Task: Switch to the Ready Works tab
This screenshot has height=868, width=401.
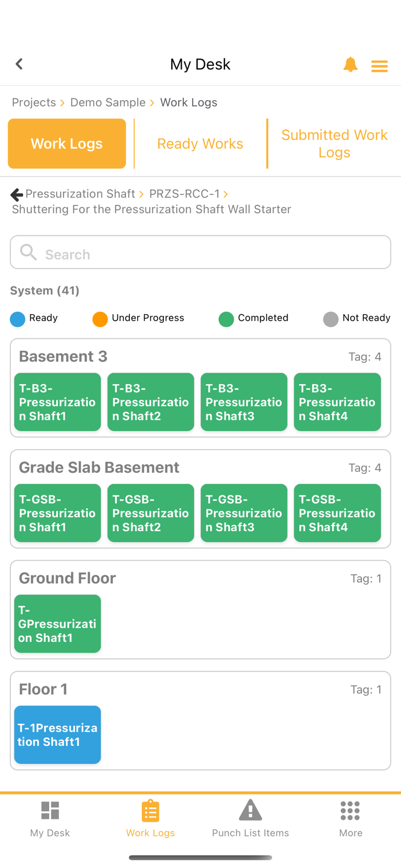Action: click(200, 144)
